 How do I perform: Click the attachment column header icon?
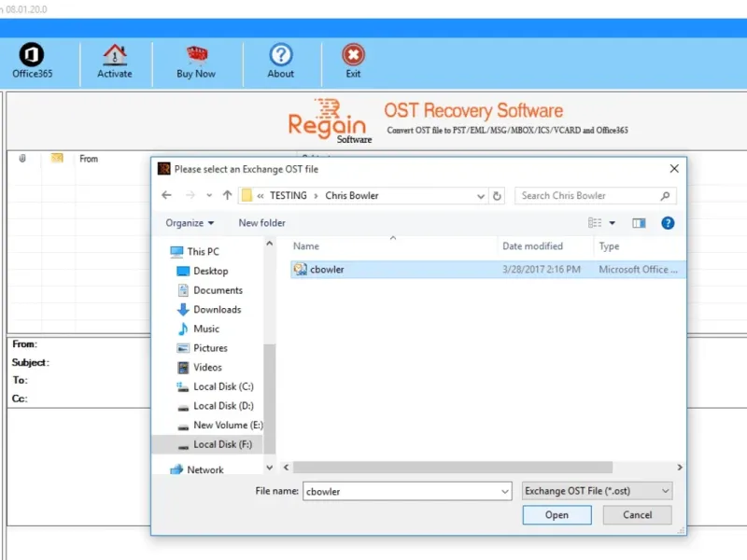click(21, 158)
